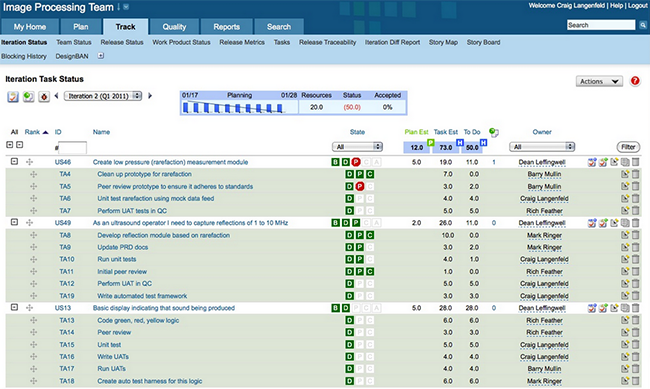
Task: Click the P state box for US13
Action: 356,308
